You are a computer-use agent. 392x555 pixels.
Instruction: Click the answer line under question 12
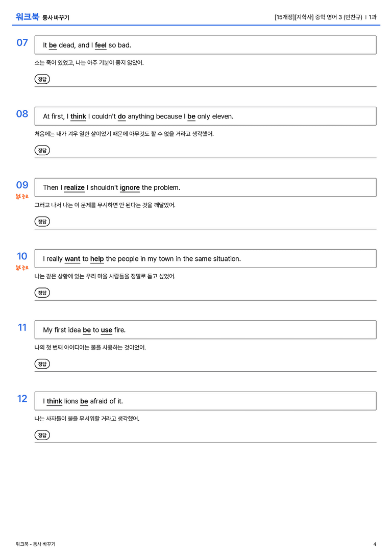point(205,443)
